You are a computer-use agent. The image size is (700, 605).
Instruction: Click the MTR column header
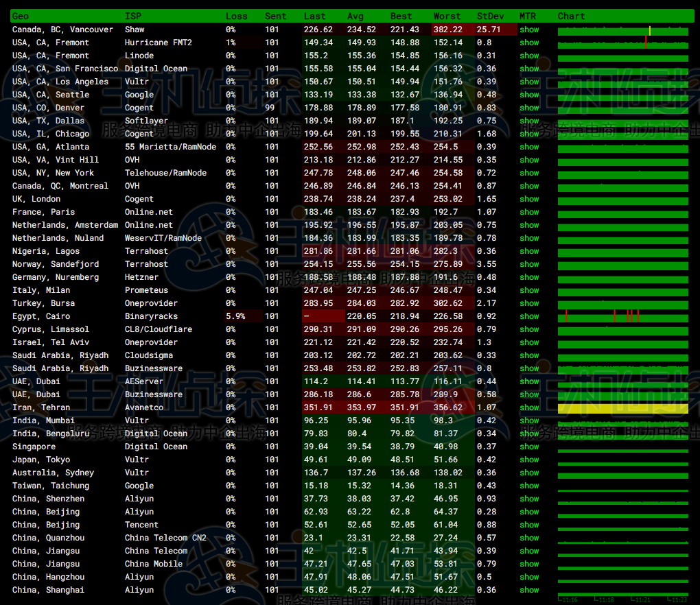click(528, 16)
